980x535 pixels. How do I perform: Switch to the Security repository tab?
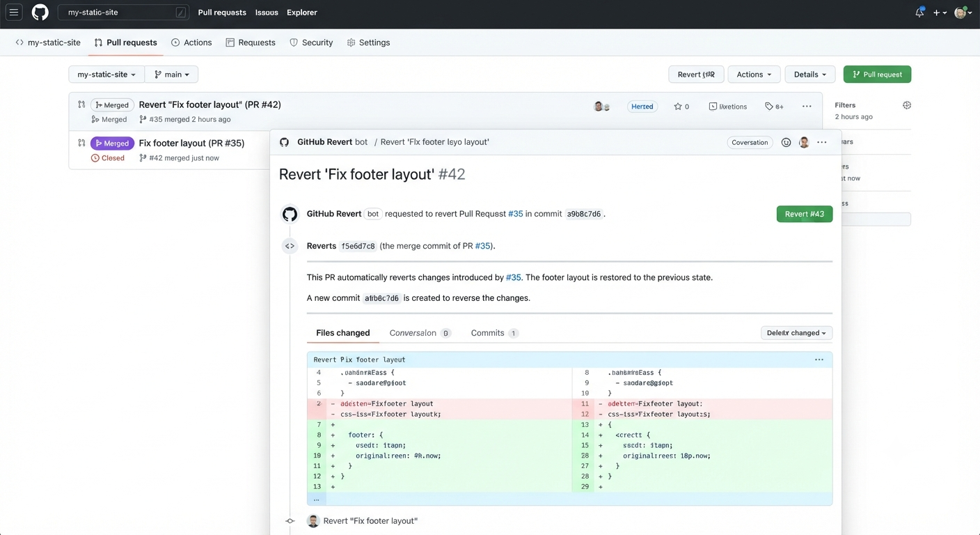coord(311,42)
